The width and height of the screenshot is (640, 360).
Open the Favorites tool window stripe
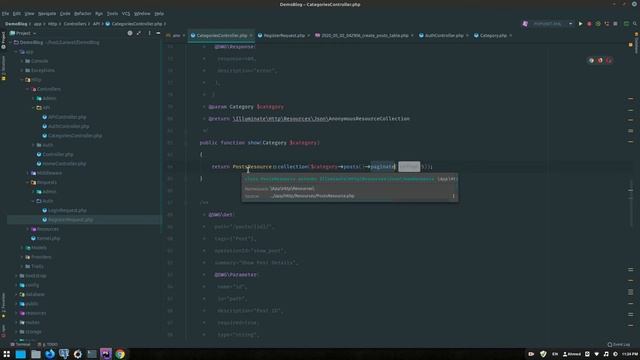coord(3,304)
